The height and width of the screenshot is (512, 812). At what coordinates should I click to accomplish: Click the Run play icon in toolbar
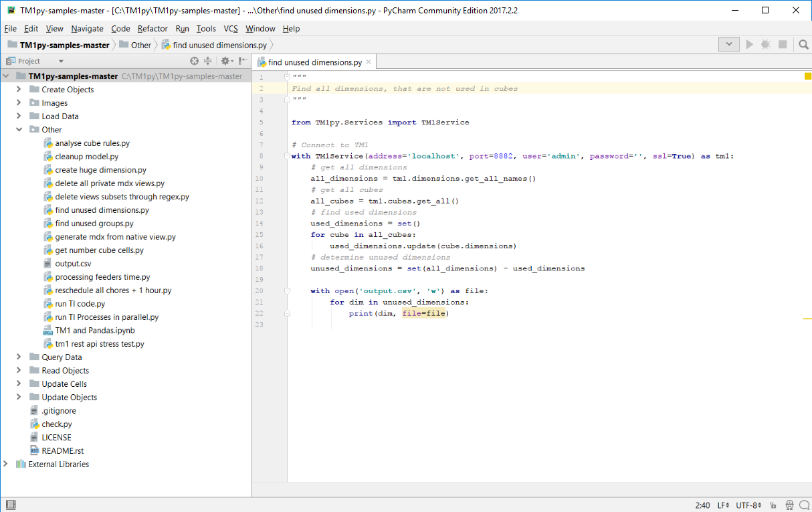749,45
